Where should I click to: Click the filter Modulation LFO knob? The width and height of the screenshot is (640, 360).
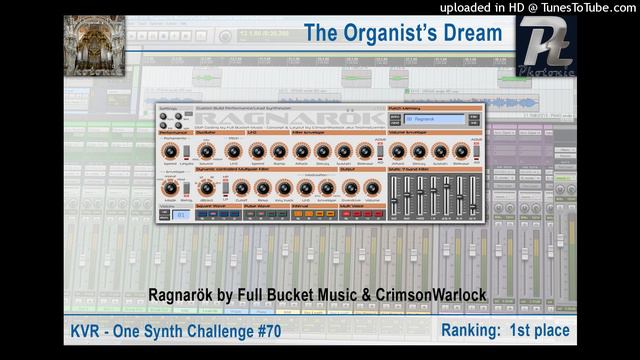306,189
